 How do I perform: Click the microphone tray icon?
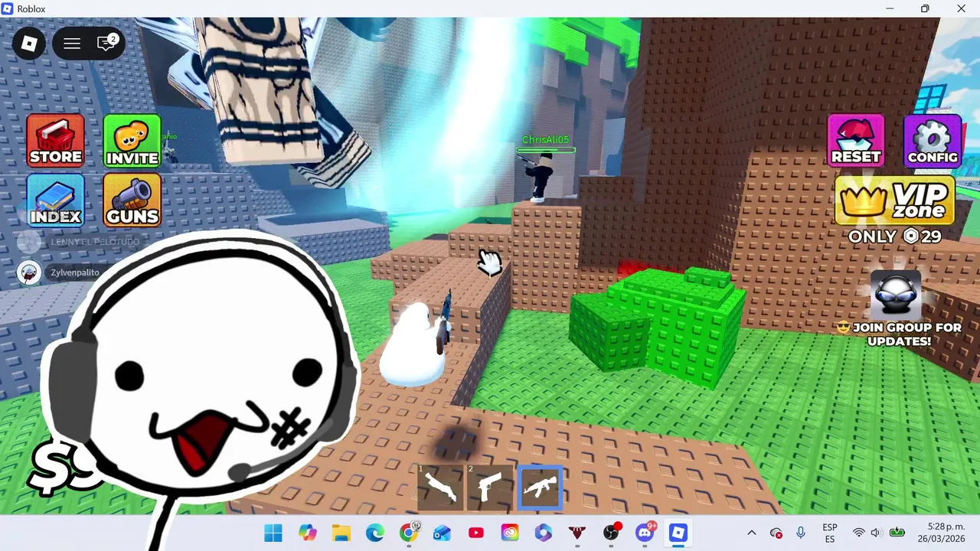(x=800, y=533)
